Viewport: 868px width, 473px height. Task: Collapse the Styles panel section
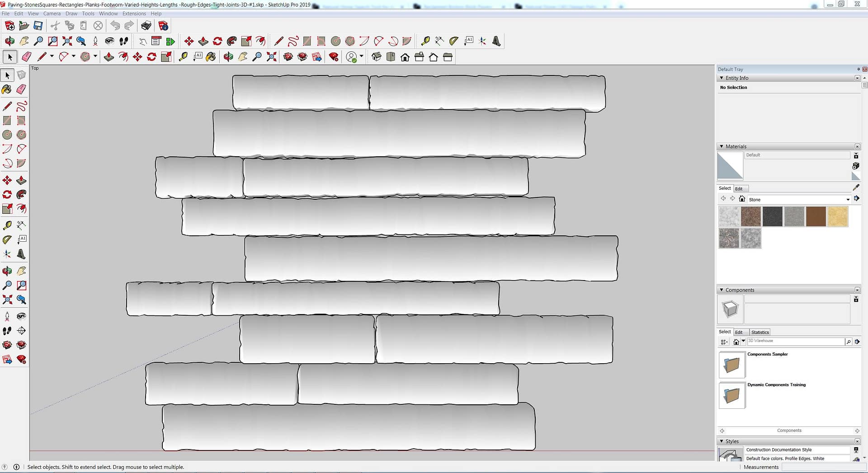tap(722, 441)
